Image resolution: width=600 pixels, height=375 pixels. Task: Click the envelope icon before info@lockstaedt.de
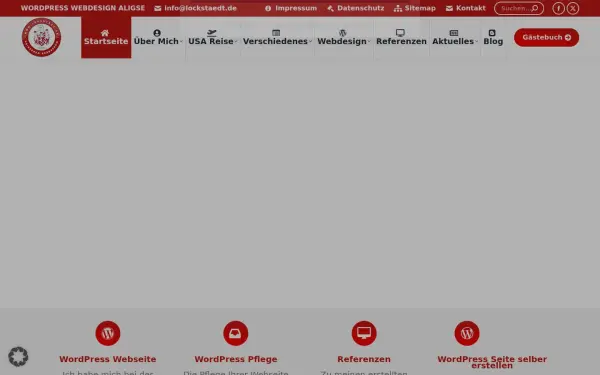tap(158, 8)
